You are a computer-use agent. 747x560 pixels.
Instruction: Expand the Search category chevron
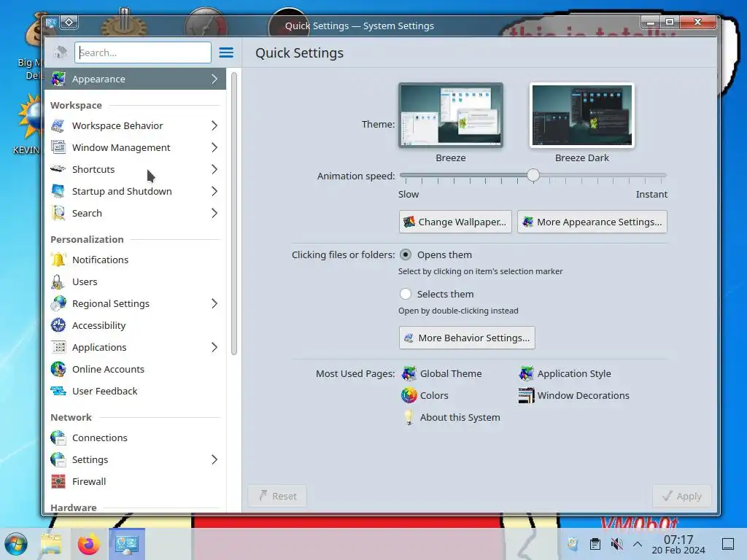(x=214, y=214)
